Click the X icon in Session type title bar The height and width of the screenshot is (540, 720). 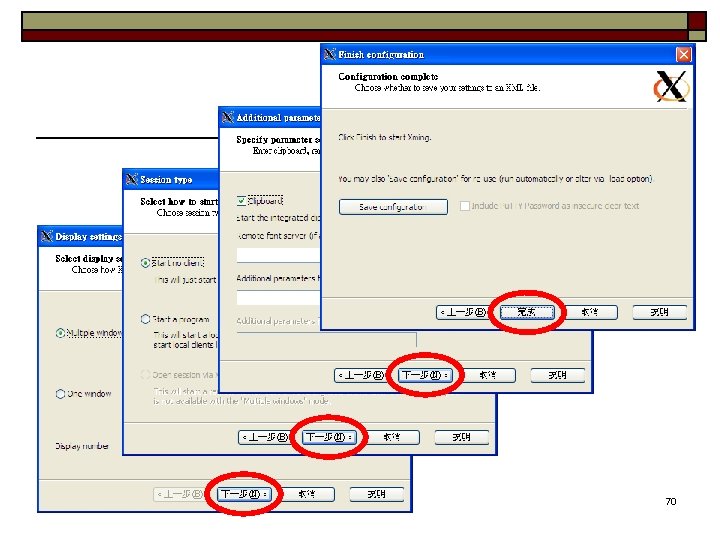pos(131,179)
